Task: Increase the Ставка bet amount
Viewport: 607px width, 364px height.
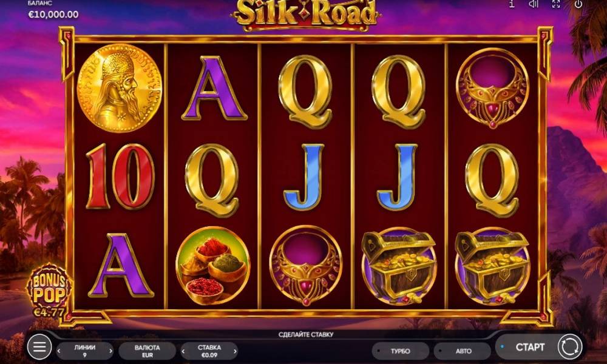Action: 234,351
